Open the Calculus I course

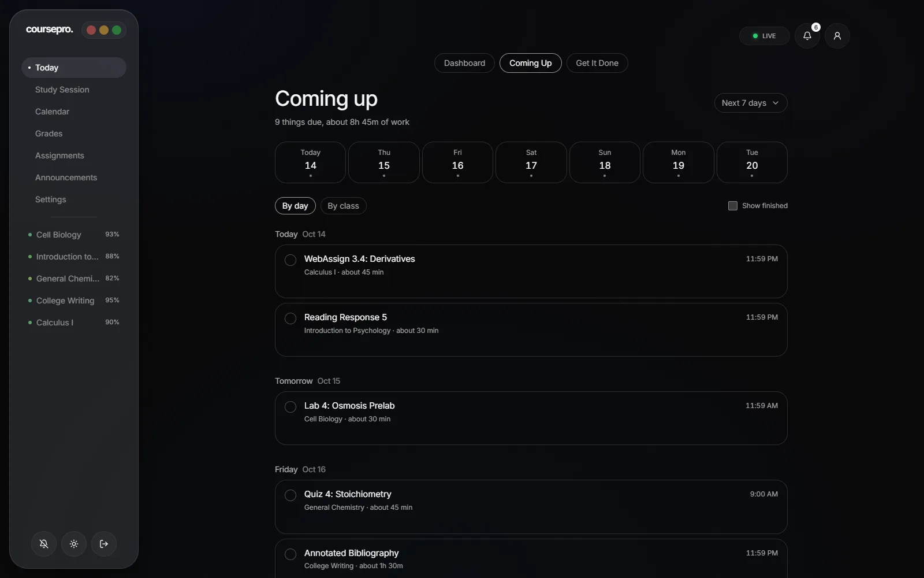click(74, 323)
